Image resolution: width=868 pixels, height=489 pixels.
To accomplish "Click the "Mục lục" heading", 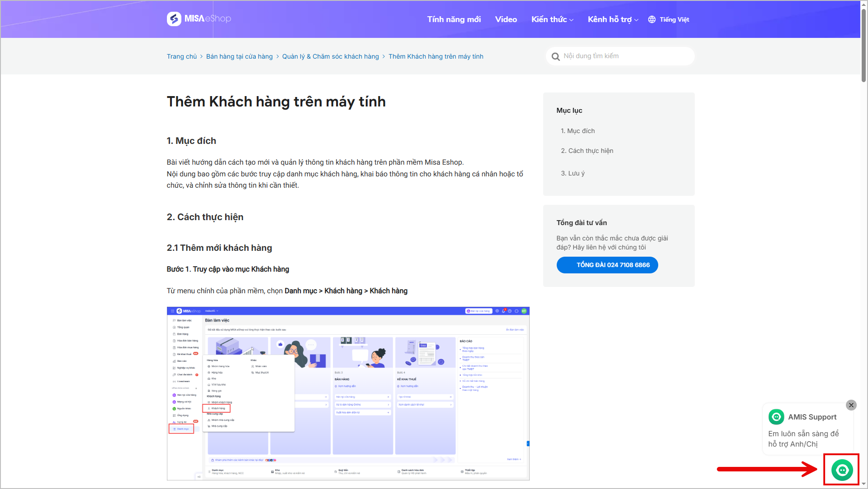I will pyautogui.click(x=569, y=111).
